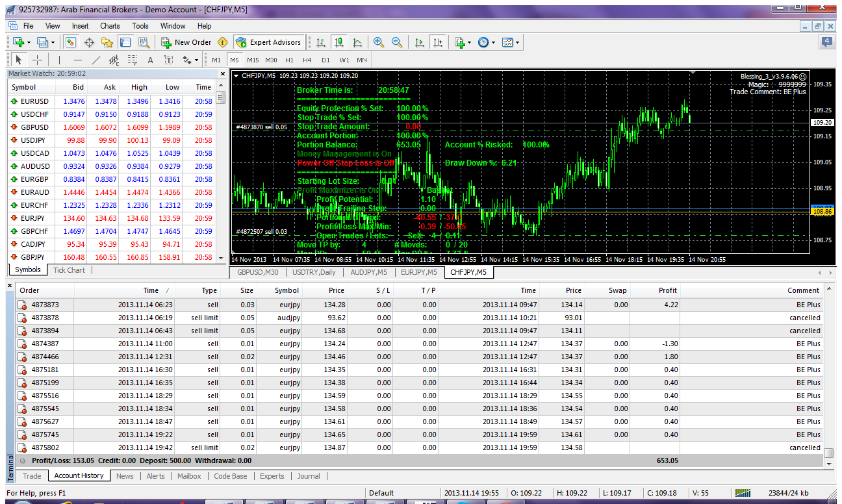Screen dimensions: 842x504
Task: Toggle chart auto scroll
Action: [x=419, y=42]
